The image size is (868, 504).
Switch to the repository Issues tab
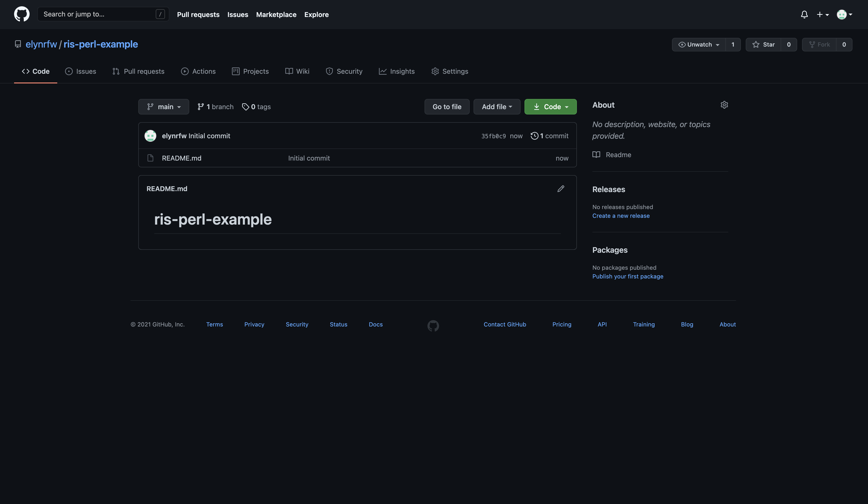click(x=81, y=71)
